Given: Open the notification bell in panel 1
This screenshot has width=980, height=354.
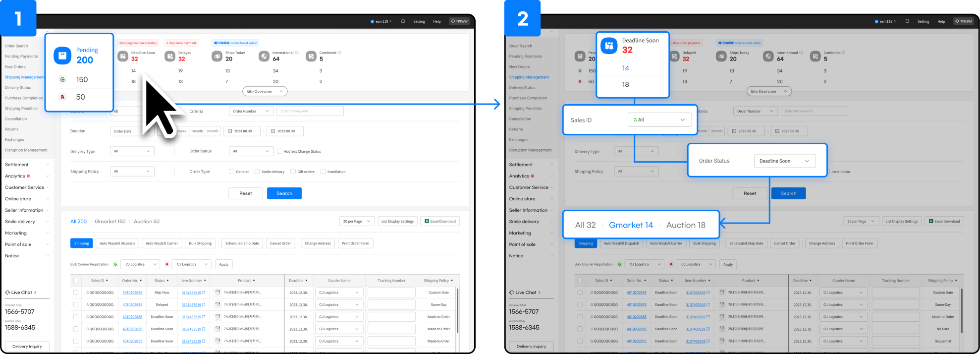Looking at the screenshot, I should click(403, 21).
